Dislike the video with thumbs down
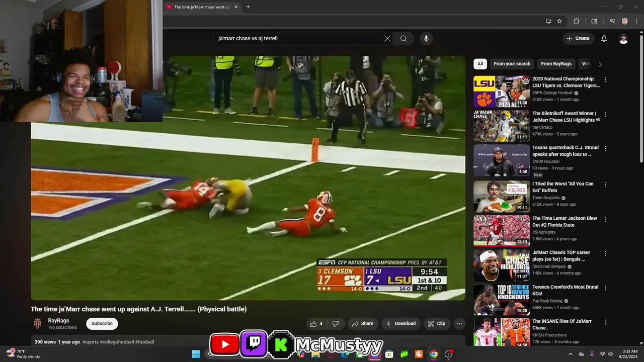 pyautogui.click(x=336, y=323)
